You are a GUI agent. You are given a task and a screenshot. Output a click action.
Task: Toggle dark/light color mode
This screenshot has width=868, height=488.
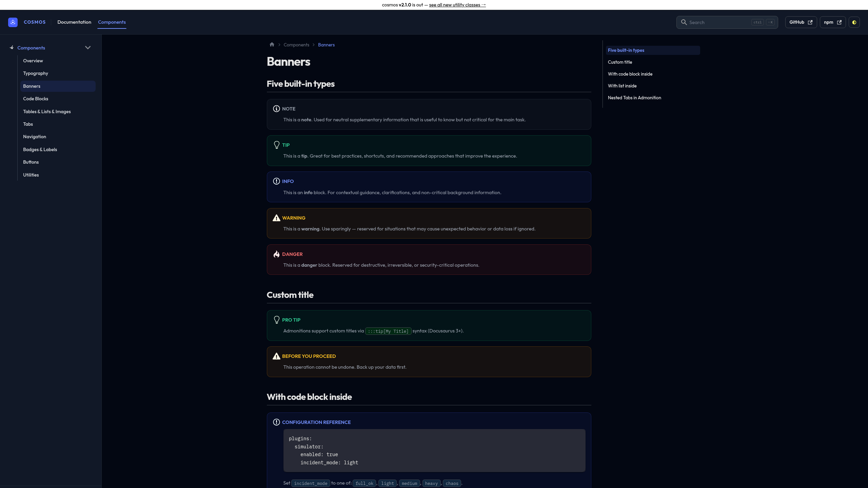tap(854, 22)
